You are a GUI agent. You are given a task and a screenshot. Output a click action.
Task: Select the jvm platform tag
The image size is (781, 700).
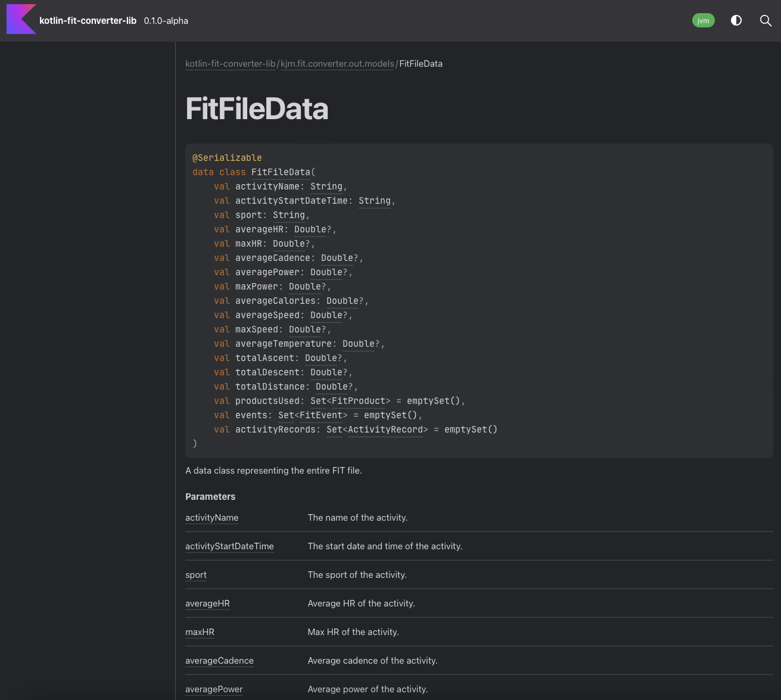coord(704,20)
